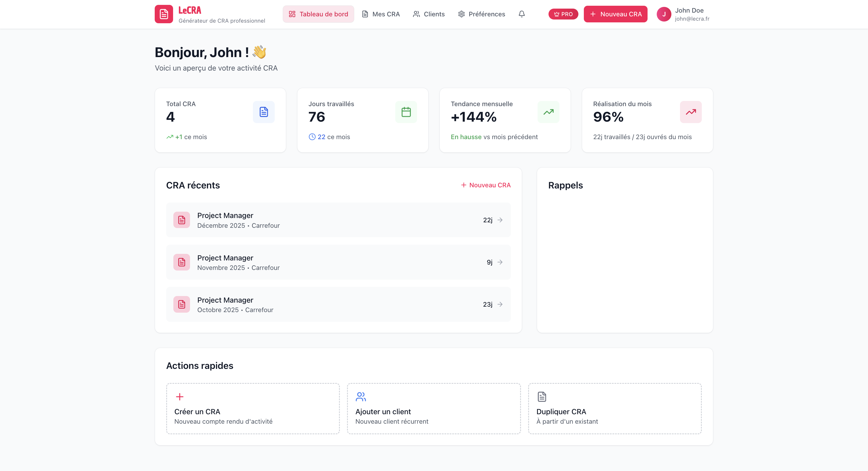Viewport: 868px width, 471px height.
Task: Open Préférences from the top navigation
Action: pos(482,14)
